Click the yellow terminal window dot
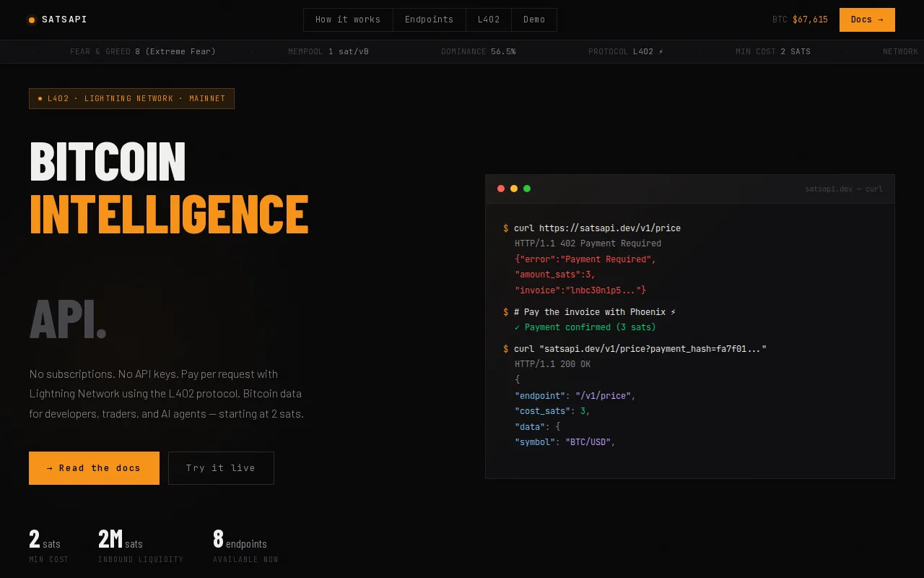 pyautogui.click(x=514, y=189)
